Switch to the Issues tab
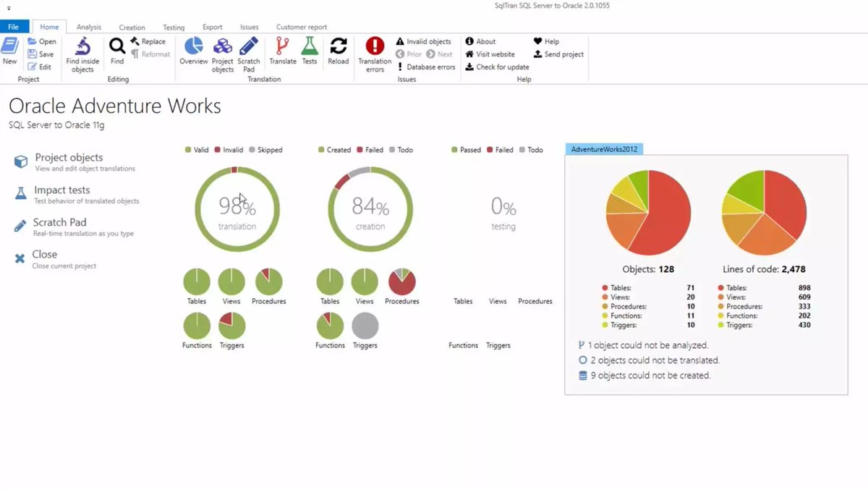This screenshot has height=490, width=868. [249, 27]
